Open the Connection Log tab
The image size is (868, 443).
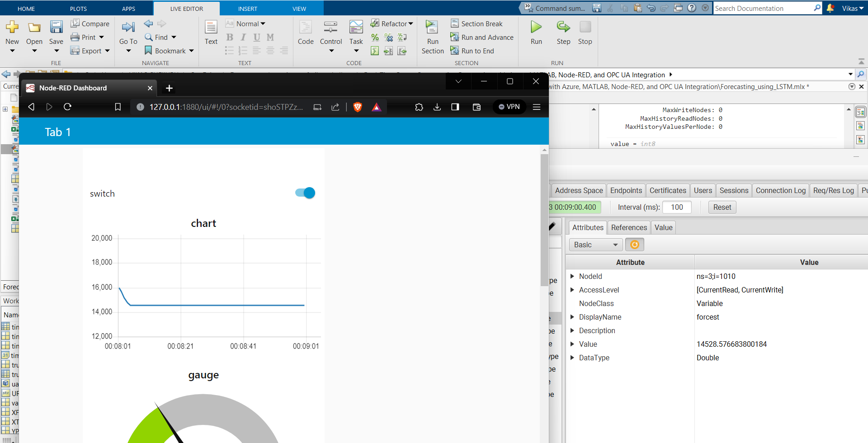(781, 190)
